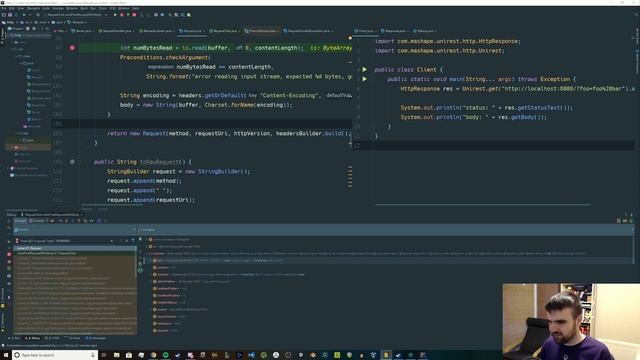Click the gutter icon next to toRawRequest method
Viewport: 640px width, 360px height.
[72, 162]
